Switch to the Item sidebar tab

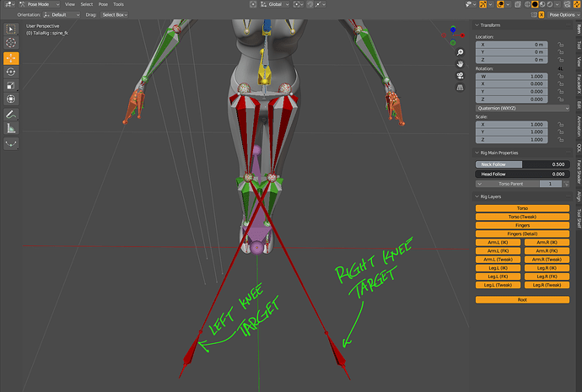579,29
